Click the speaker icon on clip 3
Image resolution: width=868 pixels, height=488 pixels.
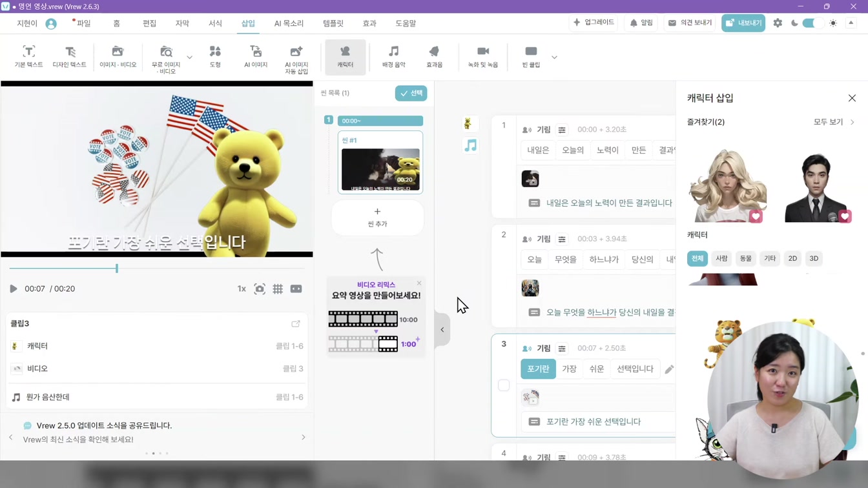(x=527, y=349)
